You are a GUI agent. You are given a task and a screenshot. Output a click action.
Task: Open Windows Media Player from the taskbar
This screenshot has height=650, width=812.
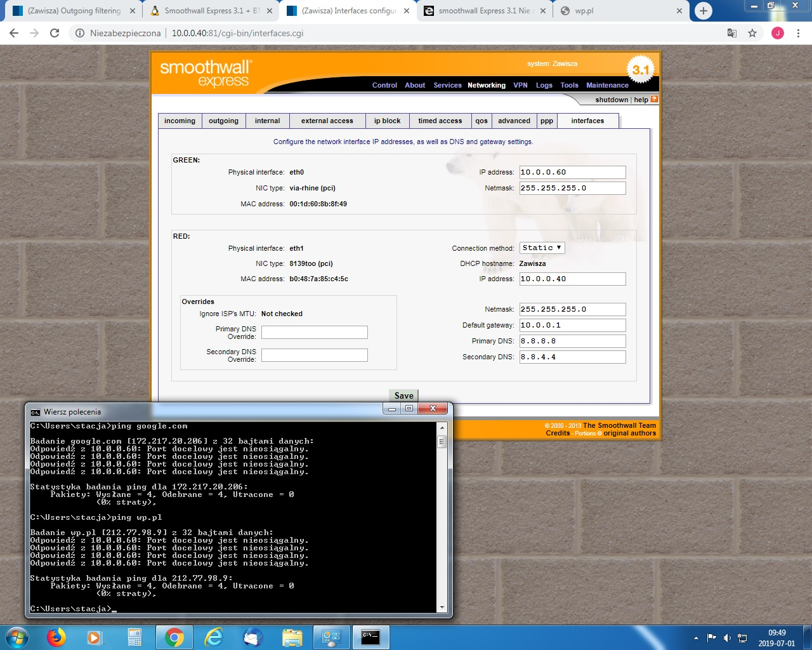95,638
